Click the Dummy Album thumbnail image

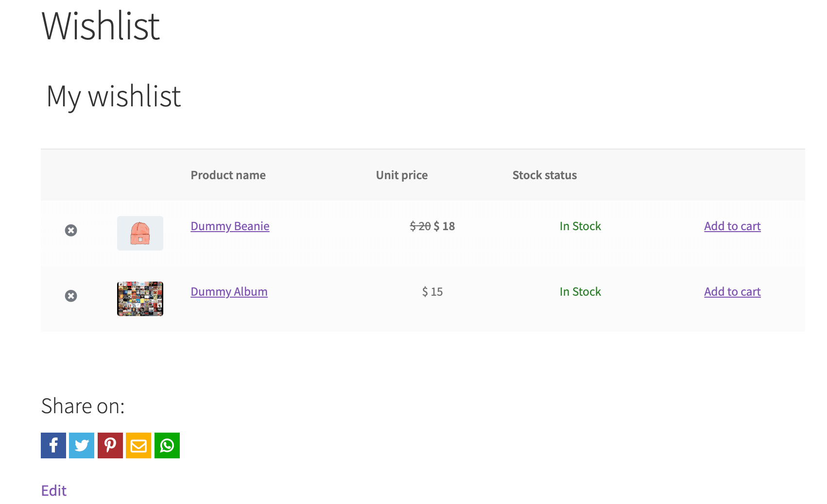pos(140,299)
